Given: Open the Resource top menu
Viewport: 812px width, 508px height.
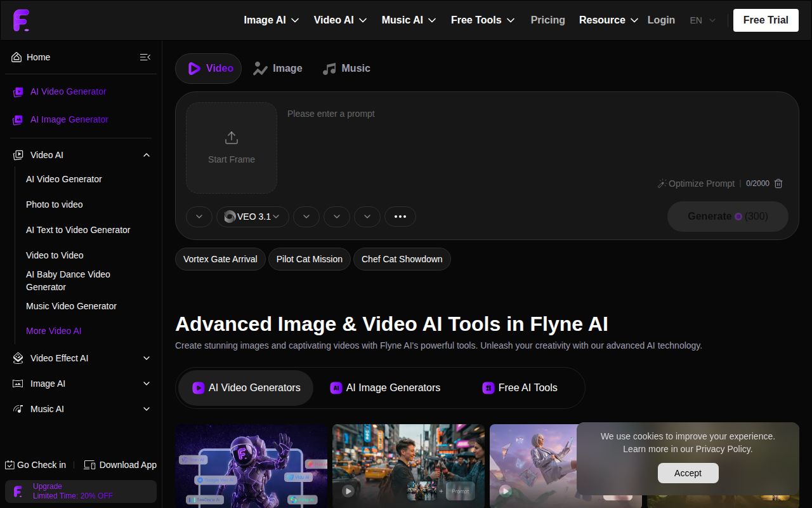Looking at the screenshot, I should click(608, 20).
